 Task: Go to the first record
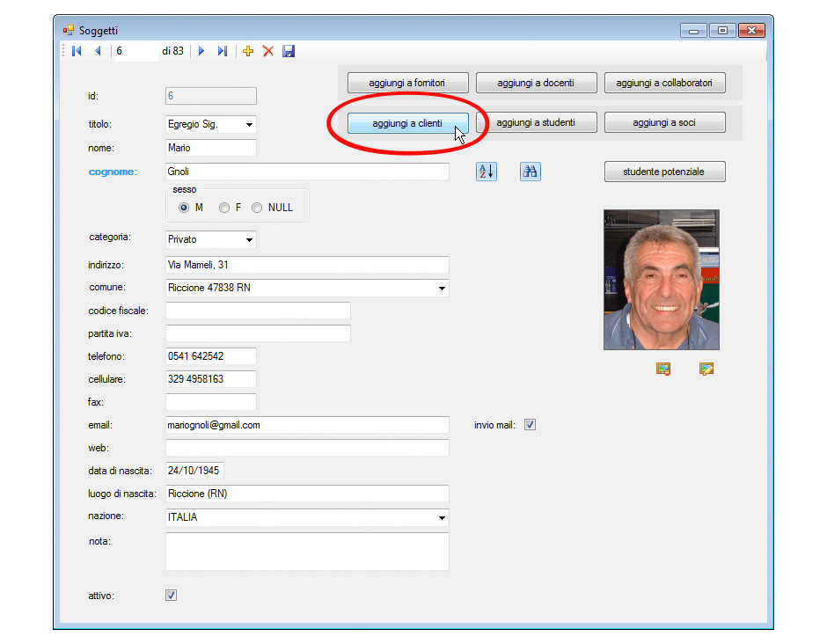tap(77, 51)
